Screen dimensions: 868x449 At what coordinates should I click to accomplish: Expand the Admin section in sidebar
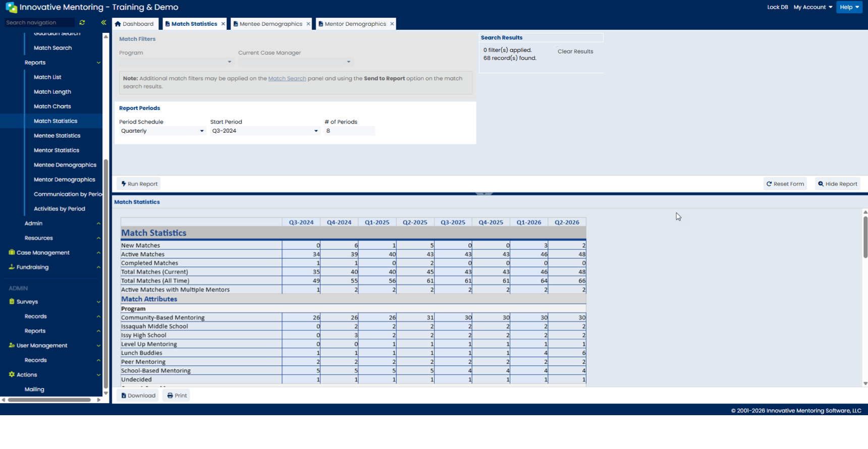coord(98,223)
